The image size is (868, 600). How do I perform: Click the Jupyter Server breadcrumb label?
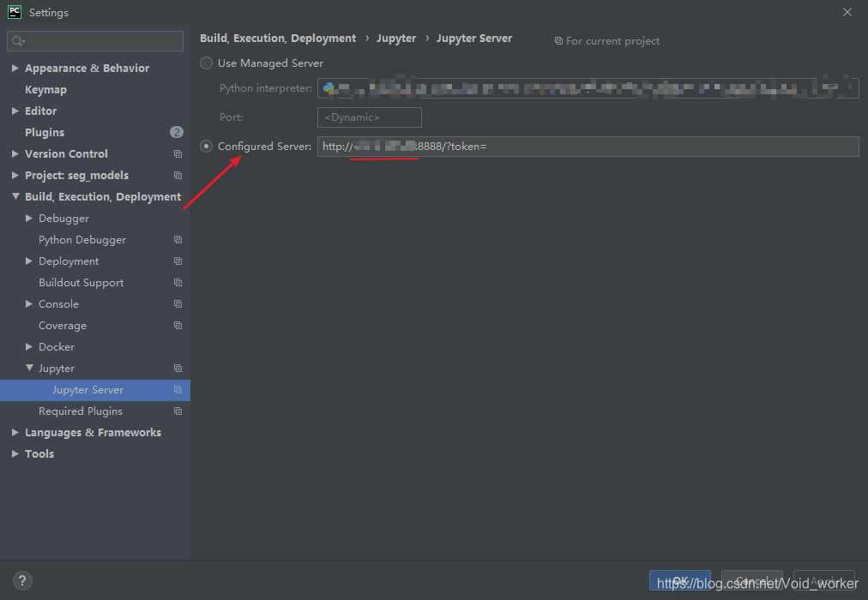[x=474, y=39]
